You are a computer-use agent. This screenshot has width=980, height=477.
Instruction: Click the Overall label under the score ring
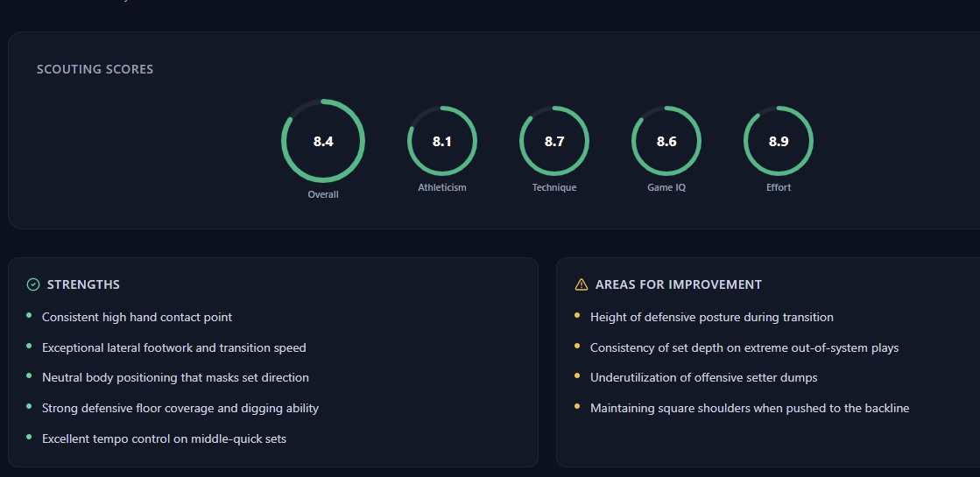click(323, 194)
